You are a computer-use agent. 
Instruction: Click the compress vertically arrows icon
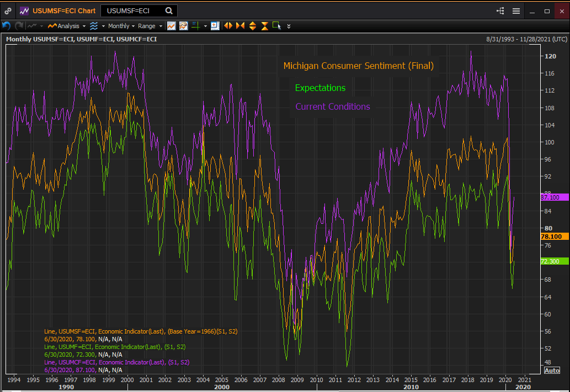264,26
